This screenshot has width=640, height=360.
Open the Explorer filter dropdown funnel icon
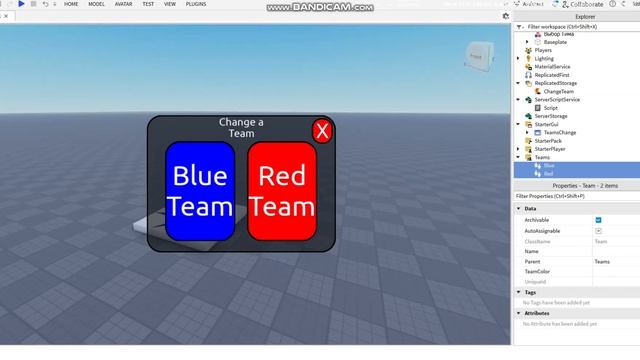tap(519, 27)
